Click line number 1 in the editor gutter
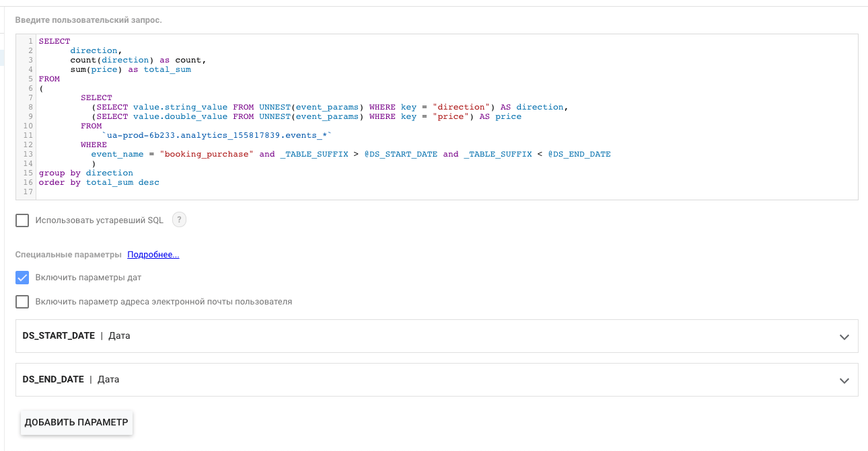The image size is (868, 451). click(30, 41)
